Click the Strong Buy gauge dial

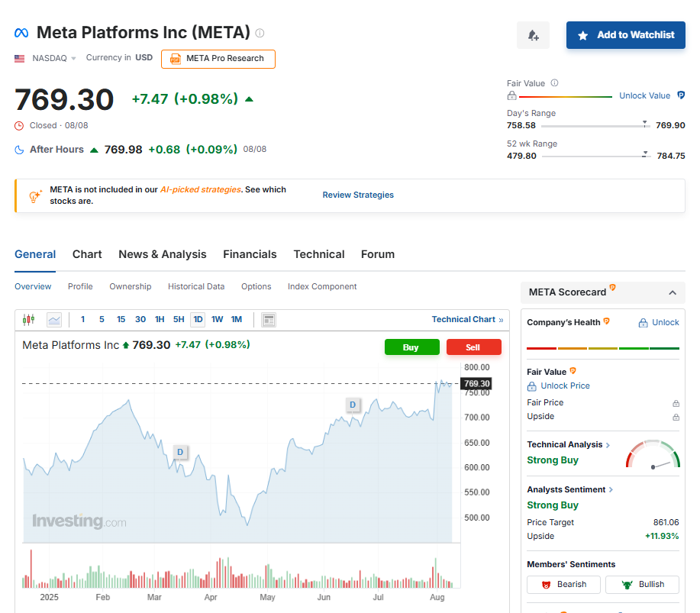(x=653, y=454)
